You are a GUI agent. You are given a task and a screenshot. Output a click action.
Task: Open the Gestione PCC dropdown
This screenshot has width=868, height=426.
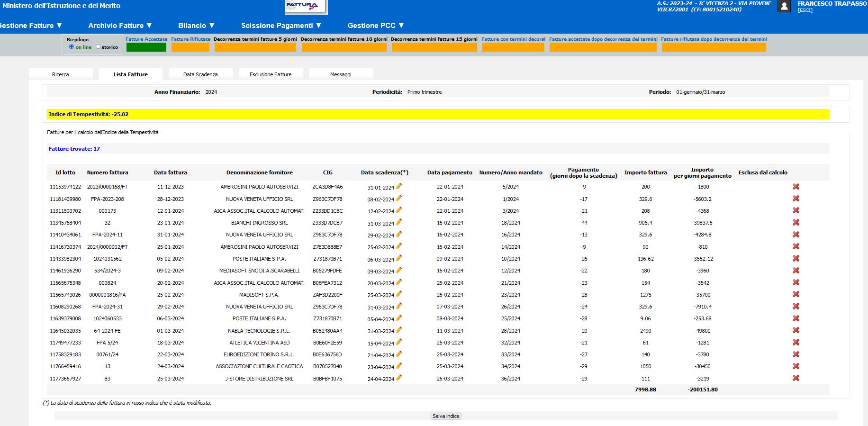[375, 26]
